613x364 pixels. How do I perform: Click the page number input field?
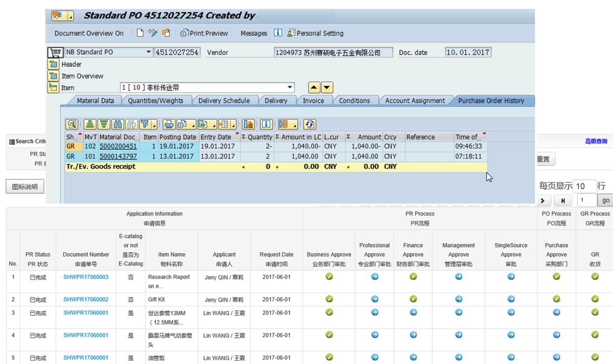587,201
